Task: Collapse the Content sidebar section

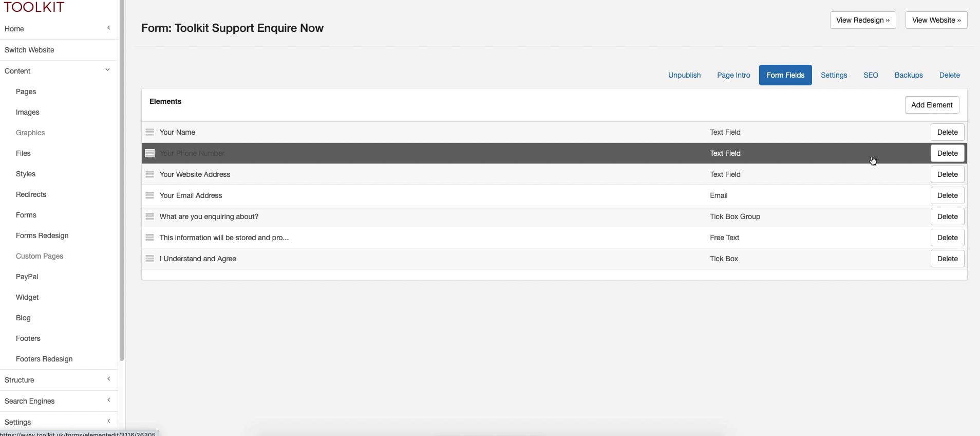Action: click(107, 70)
